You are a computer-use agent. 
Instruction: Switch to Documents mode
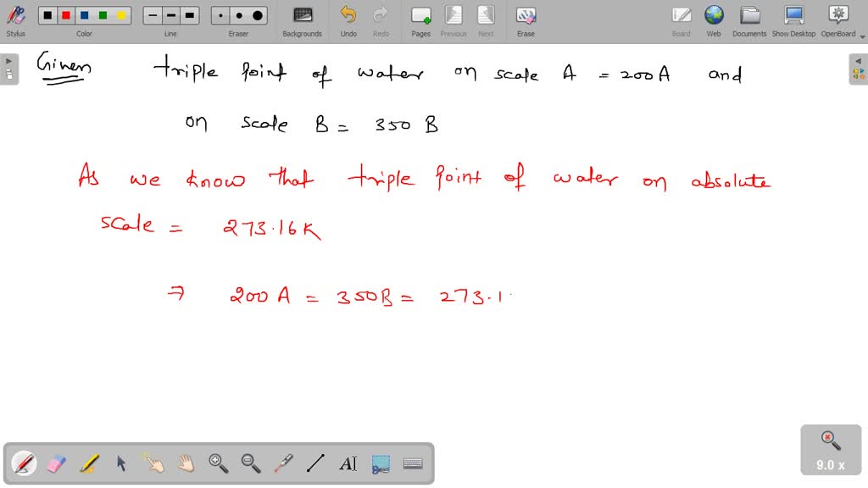(749, 19)
